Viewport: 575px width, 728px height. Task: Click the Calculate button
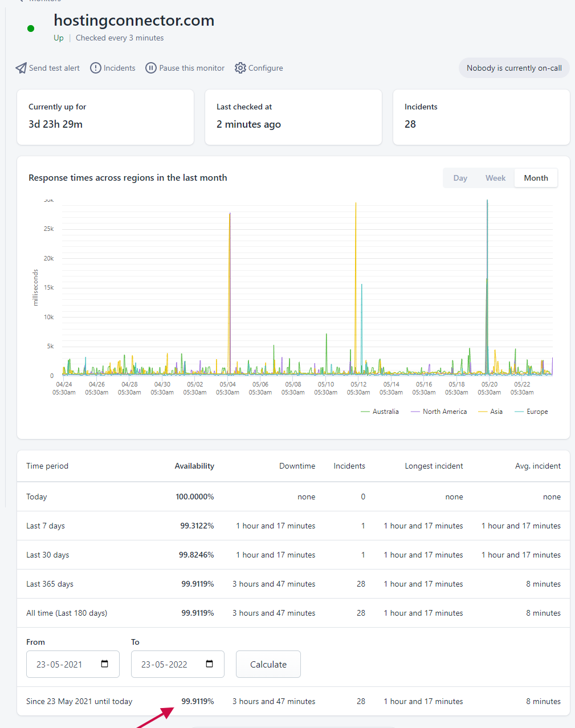[x=268, y=664]
